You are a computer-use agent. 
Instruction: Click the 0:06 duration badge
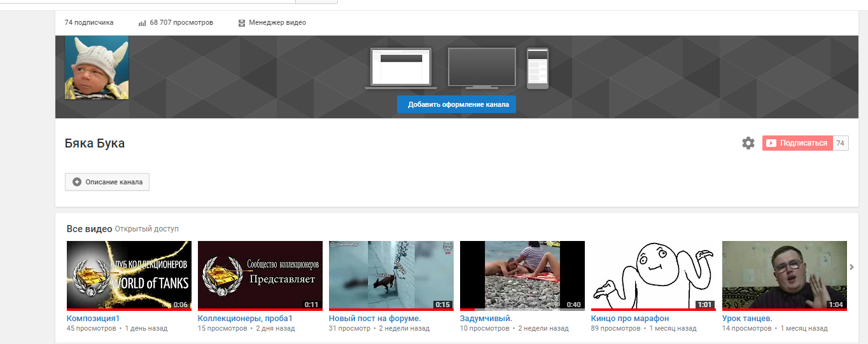point(181,305)
